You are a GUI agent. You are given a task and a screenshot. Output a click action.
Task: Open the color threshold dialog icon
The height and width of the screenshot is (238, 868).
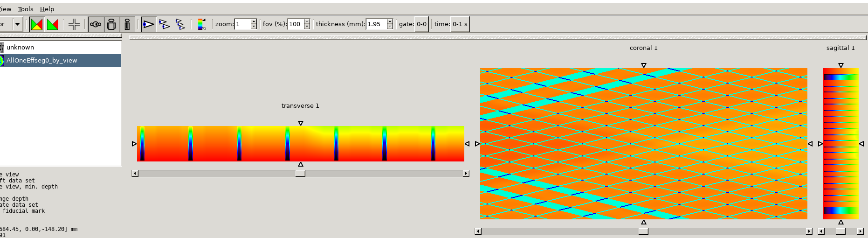(x=202, y=24)
